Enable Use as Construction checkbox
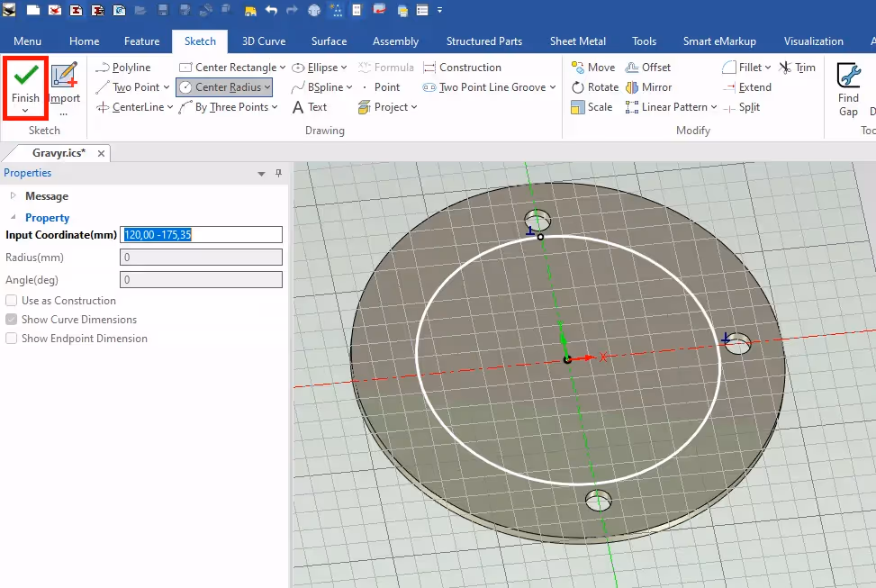876x588 pixels. (12, 301)
